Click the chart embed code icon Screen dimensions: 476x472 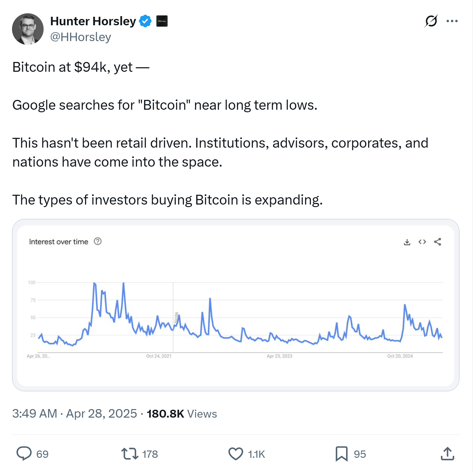422,242
